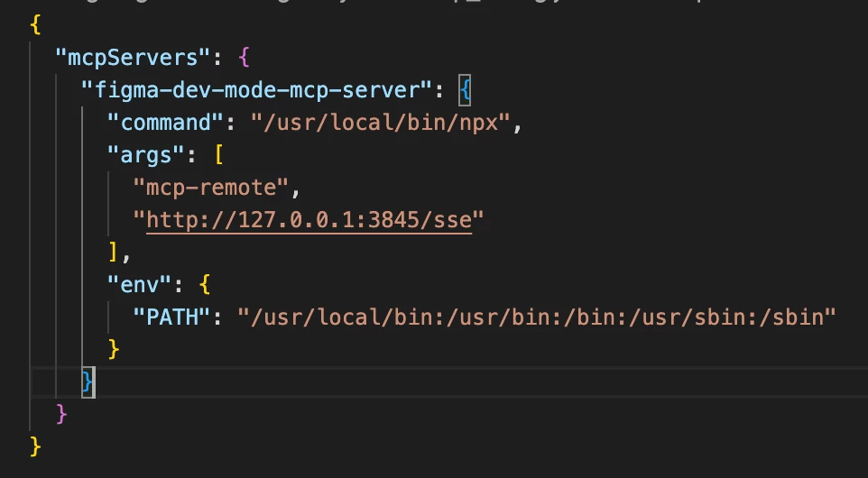
Task: Select the "/usr/local/bin:/usr/bin:/bin:/usr/sbin:/sbin" value
Action: point(537,317)
